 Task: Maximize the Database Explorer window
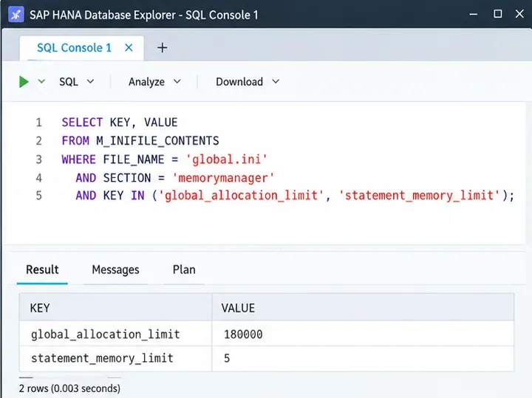[x=498, y=14]
